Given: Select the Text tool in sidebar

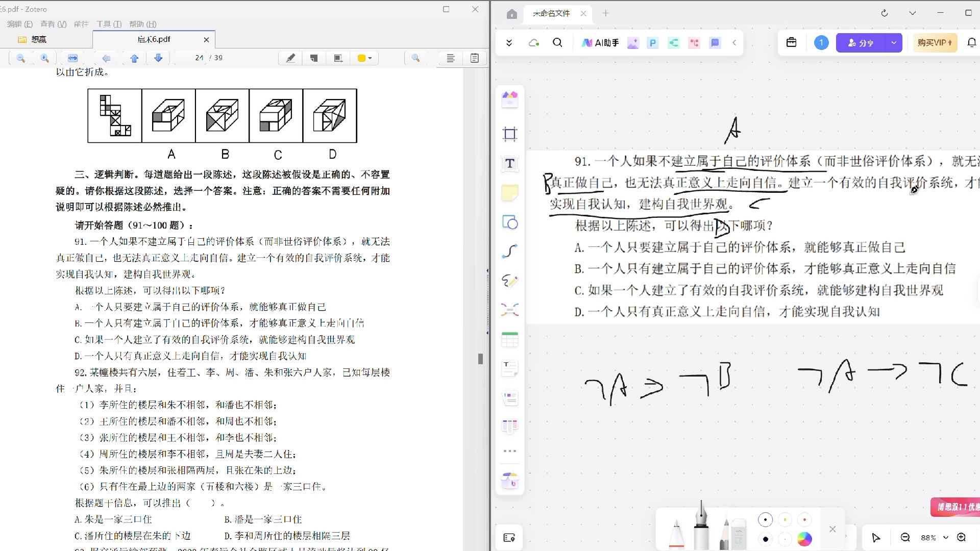Looking at the screenshot, I should click(510, 163).
